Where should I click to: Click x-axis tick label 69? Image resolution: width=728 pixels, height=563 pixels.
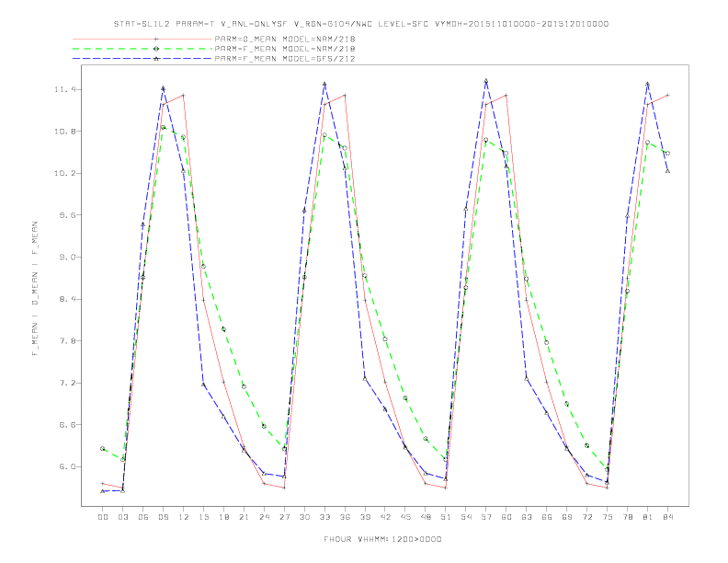pos(567,517)
